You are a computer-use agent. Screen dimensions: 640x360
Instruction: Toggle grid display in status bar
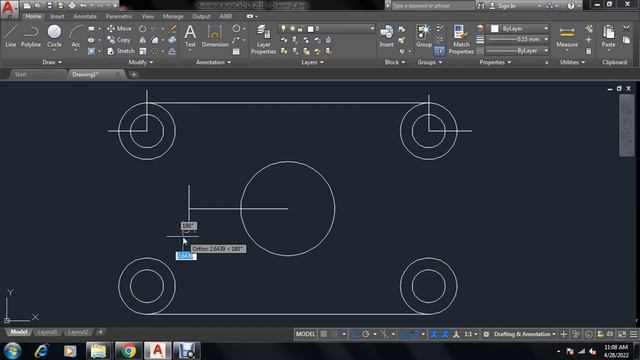point(323,334)
